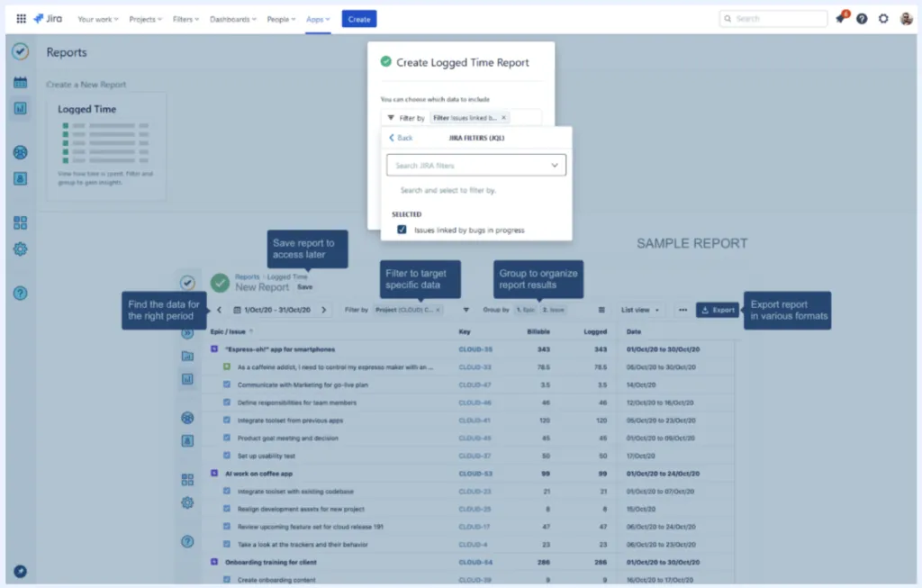922x588 pixels.
Task: Click the checkmark app logo in left sidebar
Action: coord(20,51)
